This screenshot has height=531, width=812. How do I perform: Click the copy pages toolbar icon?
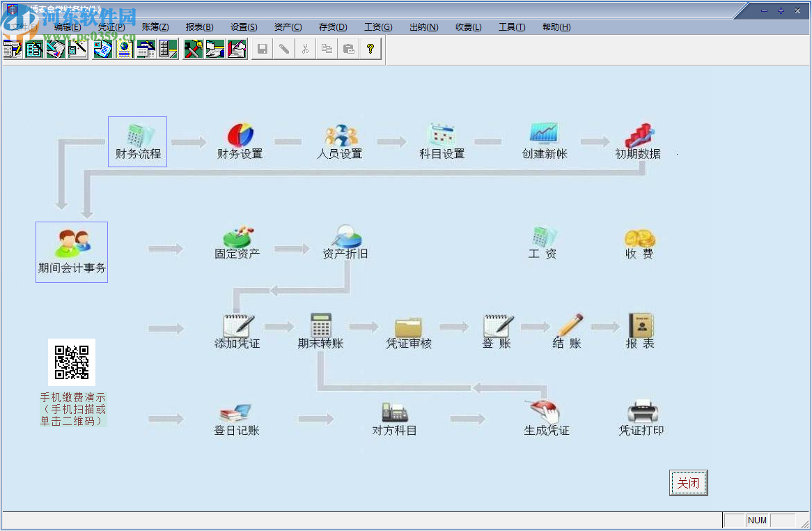click(327, 49)
